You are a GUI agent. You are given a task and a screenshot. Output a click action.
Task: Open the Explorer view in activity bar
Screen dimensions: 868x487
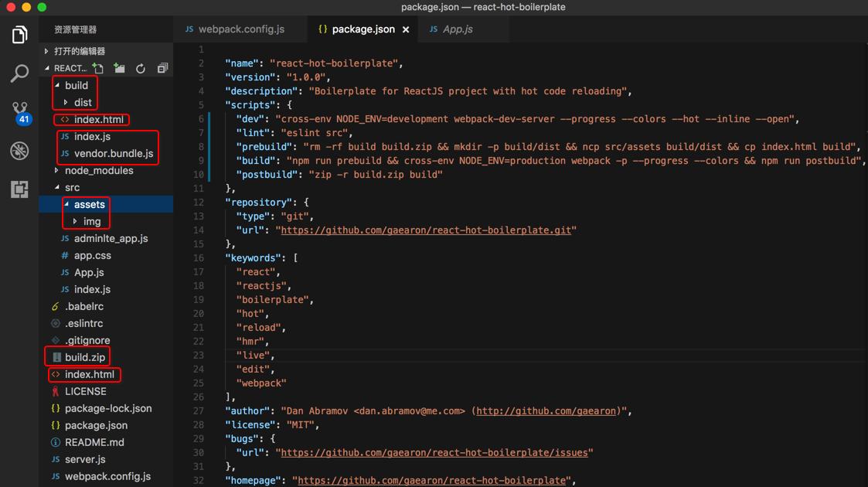[19, 36]
